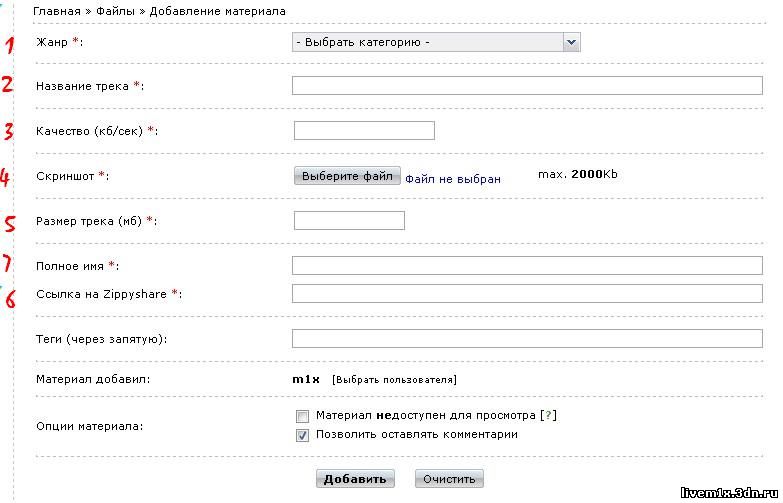Viewport: 783px width, 503px height.
Task: Click the Название трека input field
Action: click(x=527, y=85)
